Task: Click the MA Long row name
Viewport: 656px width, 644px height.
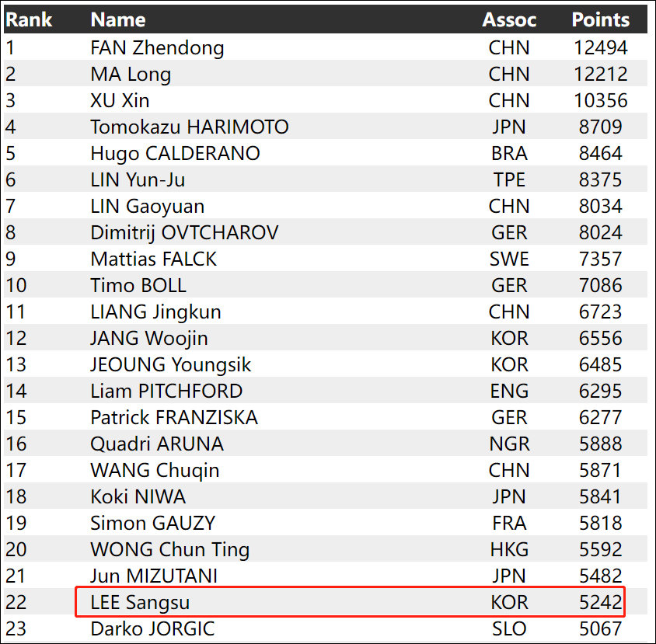Action: click(x=131, y=75)
